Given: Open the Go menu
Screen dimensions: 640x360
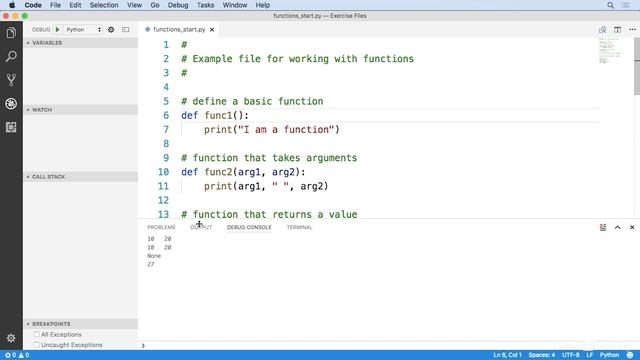Looking at the screenshot, I should tap(155, 5).
